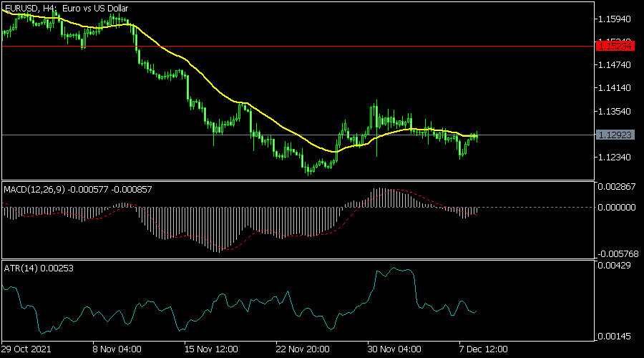Click the 1.12340 price scale value
Viewport: 644px width, 358px height.
point(615,157)
